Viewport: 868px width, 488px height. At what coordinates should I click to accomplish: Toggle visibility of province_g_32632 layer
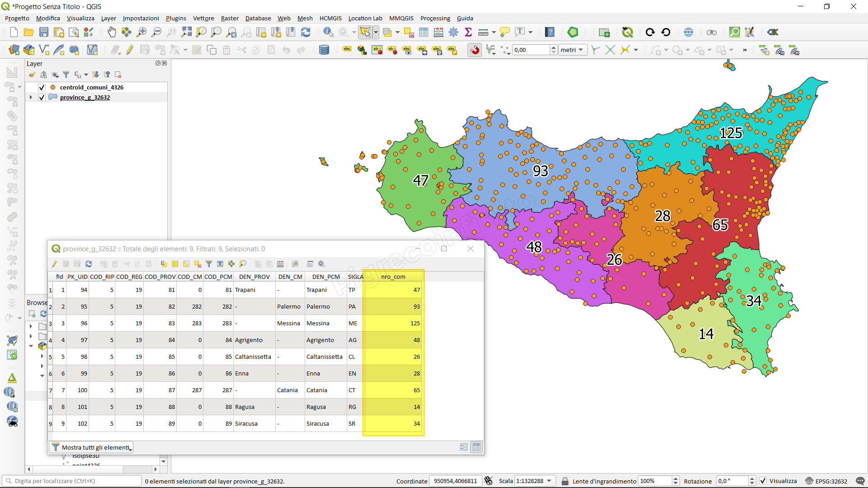[x=42, y=97]
